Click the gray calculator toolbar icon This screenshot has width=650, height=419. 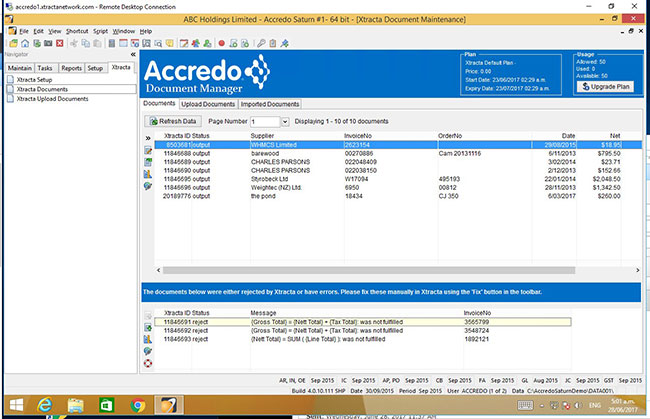[112, 43]
